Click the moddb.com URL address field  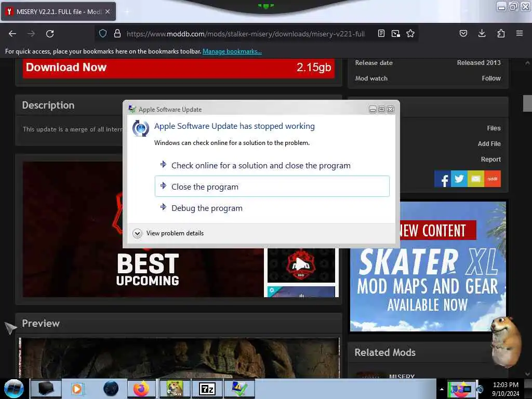click(x=246, y=34)
